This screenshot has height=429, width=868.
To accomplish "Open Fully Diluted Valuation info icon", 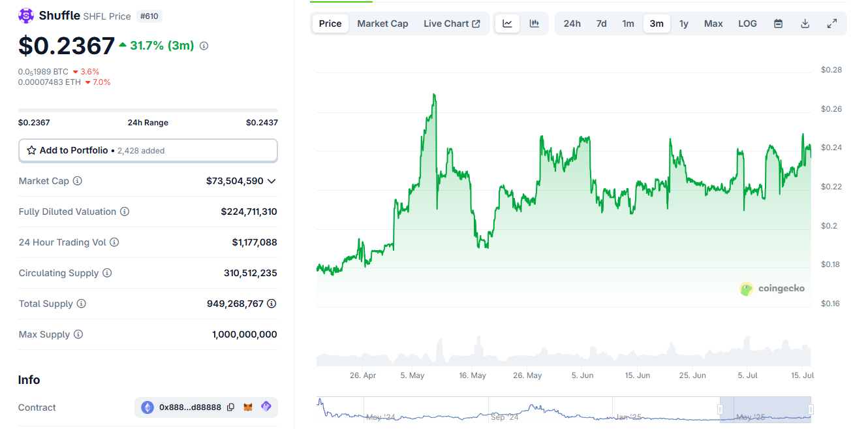I will (125, 212).
